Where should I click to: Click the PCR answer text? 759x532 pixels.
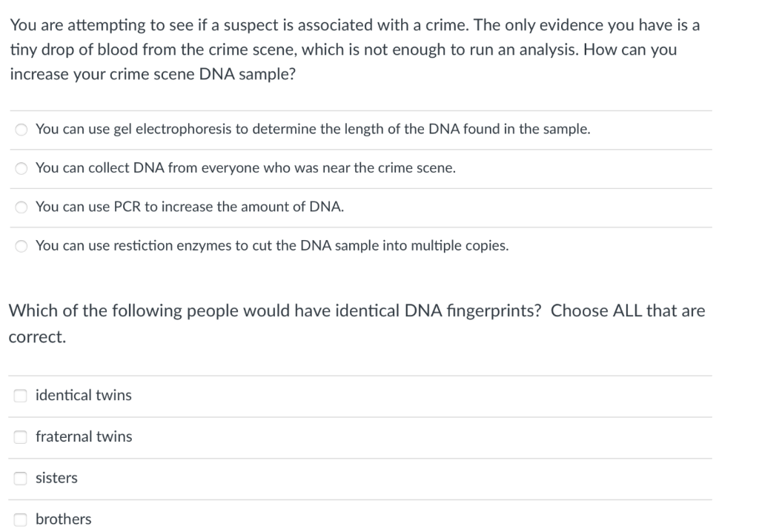coord(189,207)
